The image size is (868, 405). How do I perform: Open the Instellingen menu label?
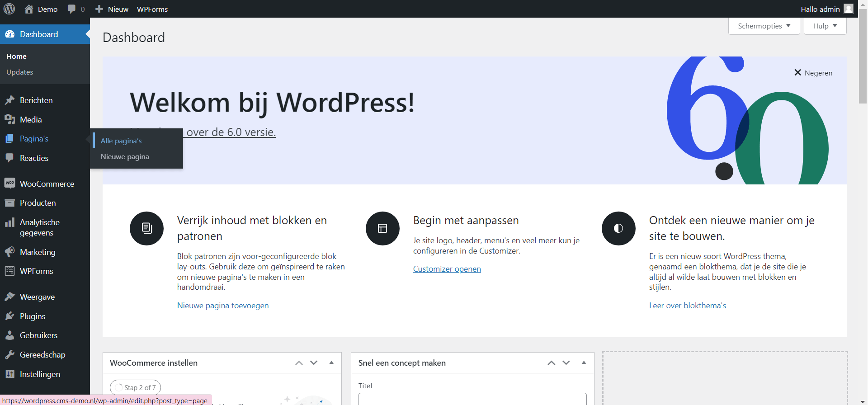(x=40, y=374)
